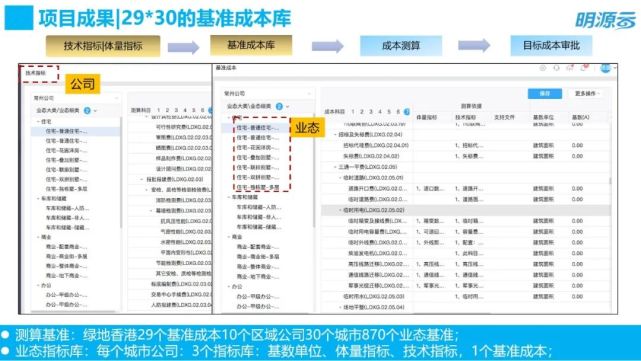Screen dimensions: 641x361
Task: Select 住宅-花园洋房 in 技术指标 window
Action: coord(66,150)
